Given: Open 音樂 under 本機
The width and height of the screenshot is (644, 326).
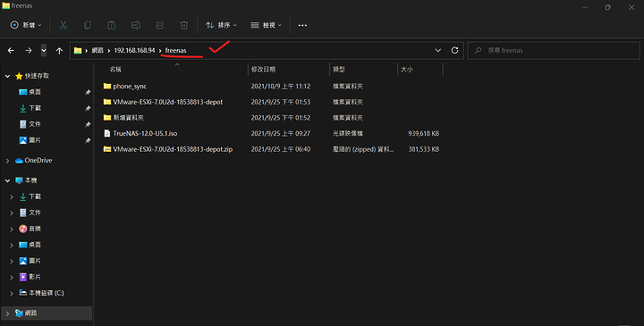Looking at the screenshot, I should click(35, 229).
